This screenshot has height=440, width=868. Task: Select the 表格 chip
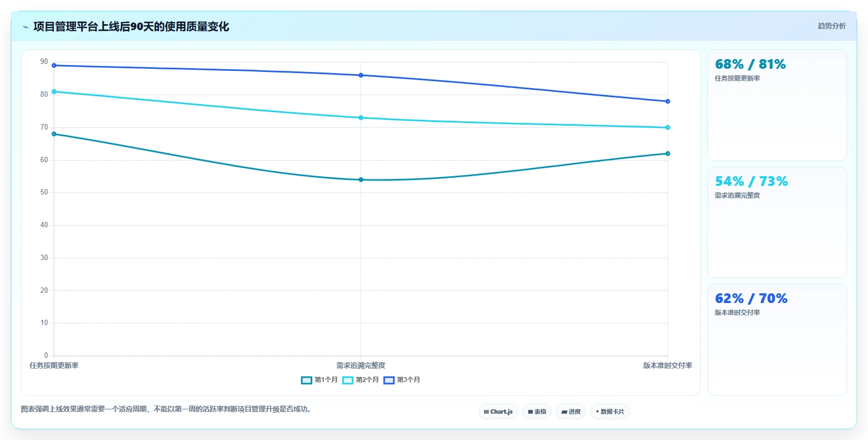click(537, 412)
